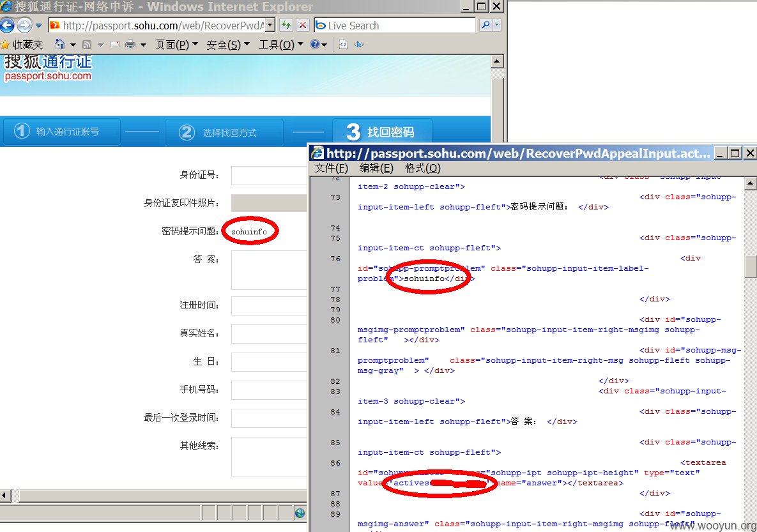Expand the search provider dropdown arrow
The width and height of the screenshot is (757, 532).
coord(497,25)
